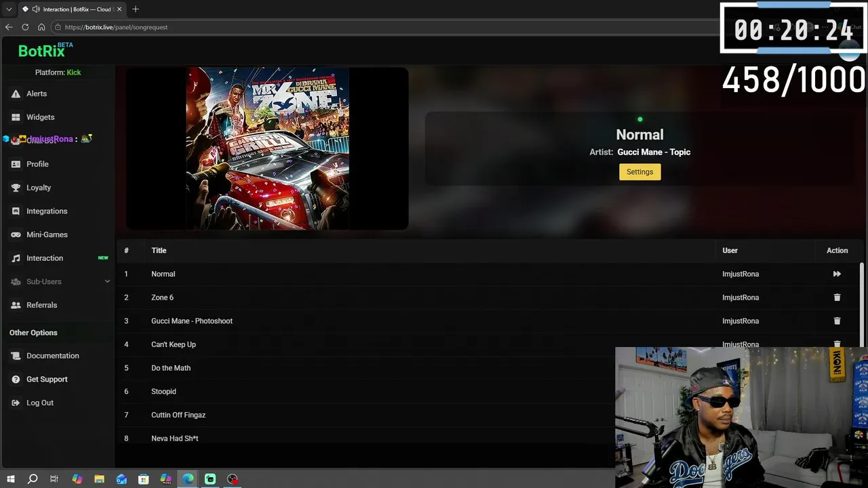Open Outlook from the taskbar

coord(121,479)
